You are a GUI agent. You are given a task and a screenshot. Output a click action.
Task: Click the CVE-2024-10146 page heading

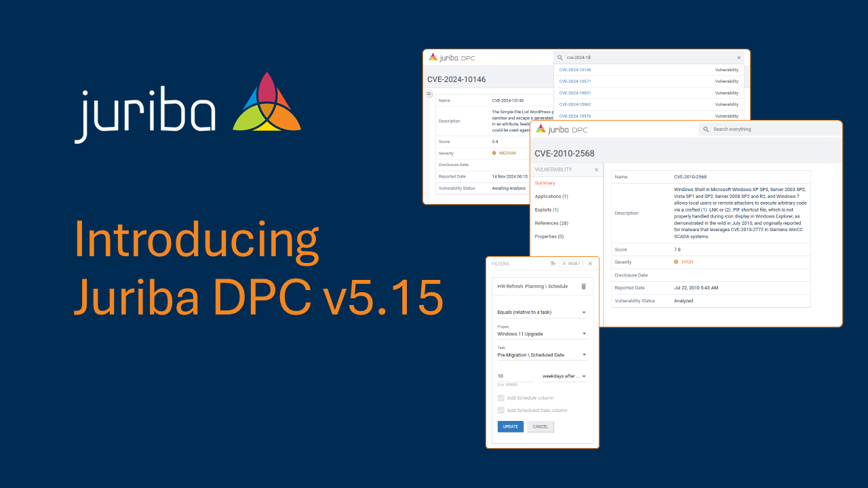click(x=456, y=79)
